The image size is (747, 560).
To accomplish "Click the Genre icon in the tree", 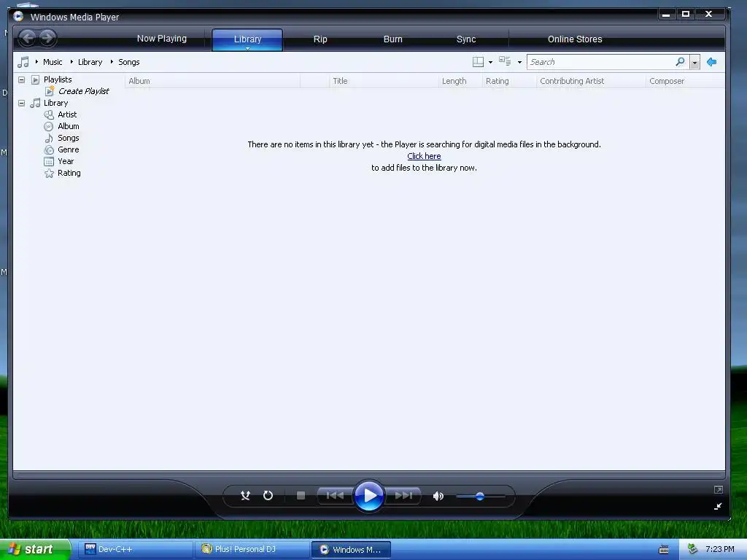I will pos(49,149).
